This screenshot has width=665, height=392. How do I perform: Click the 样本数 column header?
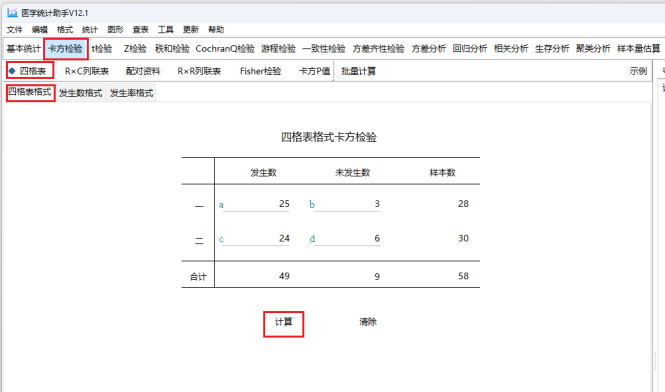442,173
